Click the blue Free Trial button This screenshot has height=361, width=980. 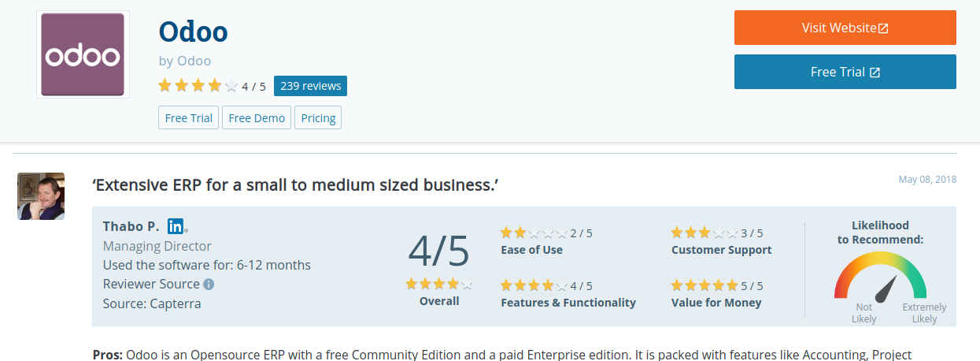click(845, 72)
